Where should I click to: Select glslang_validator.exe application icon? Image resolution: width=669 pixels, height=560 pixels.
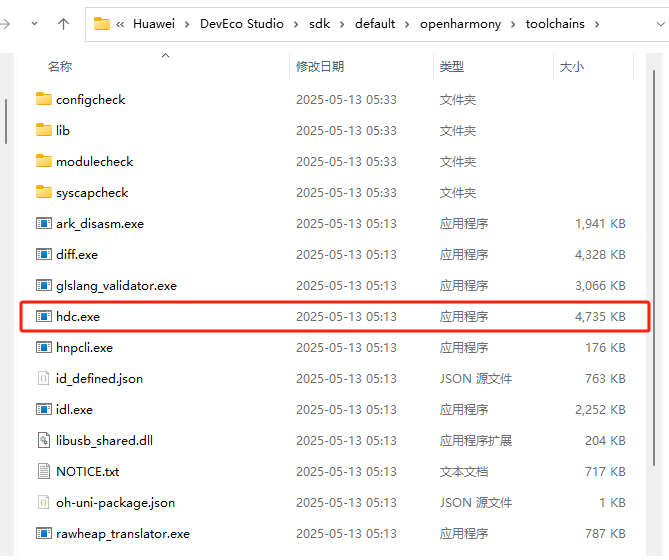[x=44, y=285]
